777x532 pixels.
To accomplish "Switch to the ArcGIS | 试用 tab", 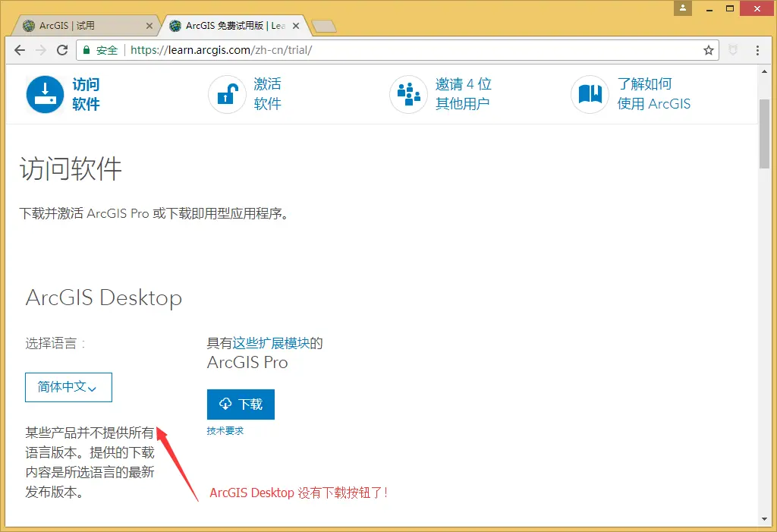I will coord(85,26).
